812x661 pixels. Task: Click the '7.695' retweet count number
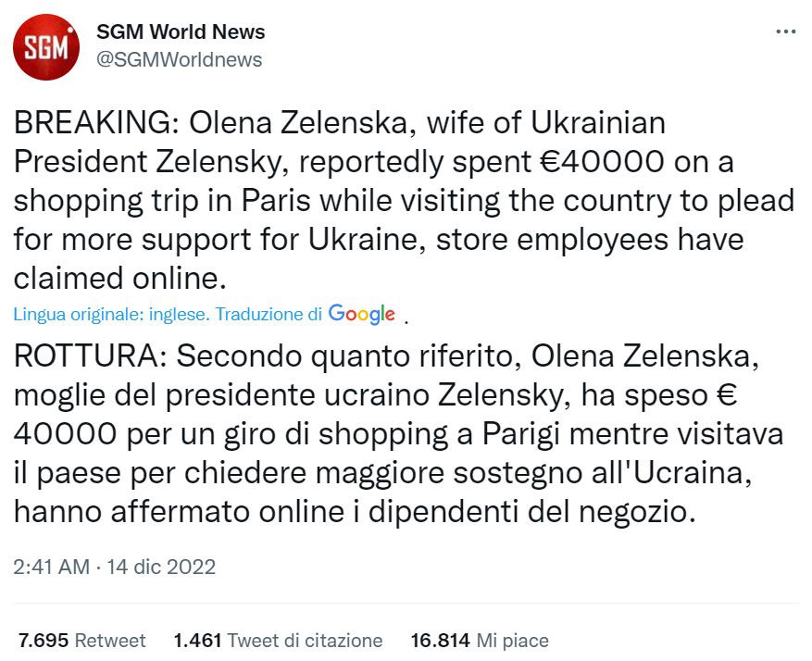[43, 640]
